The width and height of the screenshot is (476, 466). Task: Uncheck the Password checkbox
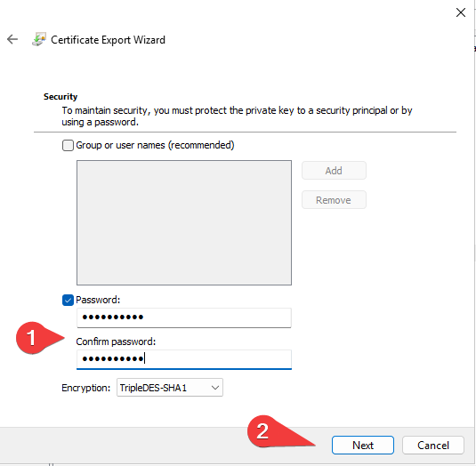click(x=68, y=300)
